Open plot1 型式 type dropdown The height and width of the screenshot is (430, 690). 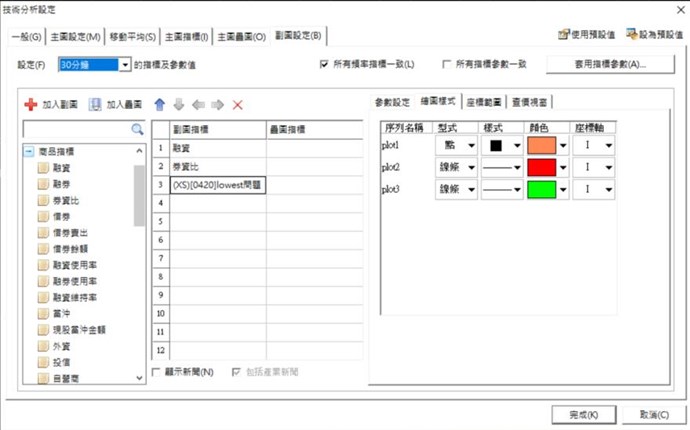coord(470,145)
